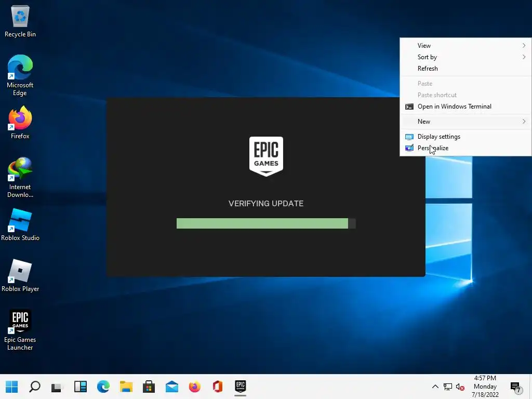Screen dimensions: 532x399
Task: Launch Microsoft Edge from the taskbar
Action: click(x=103, y=387)
